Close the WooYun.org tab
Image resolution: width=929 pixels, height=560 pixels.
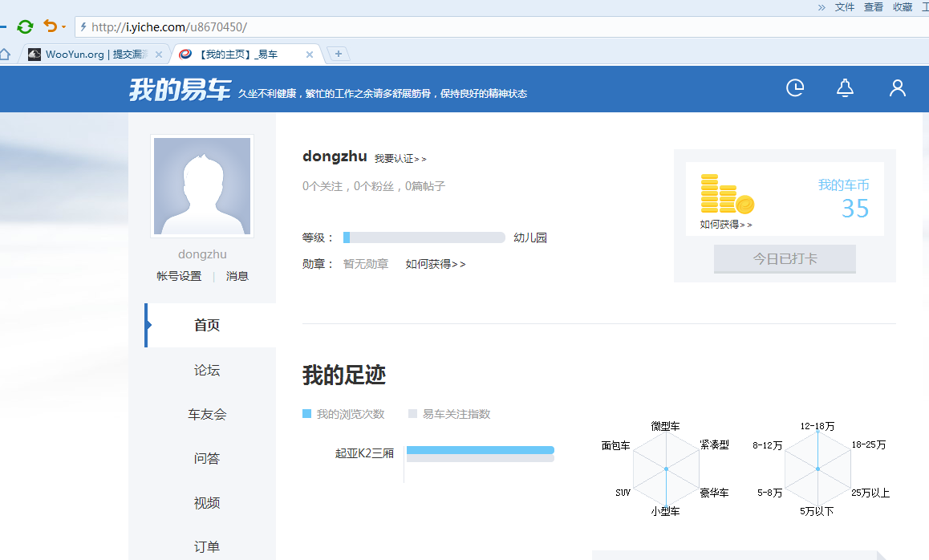[159, 55]
